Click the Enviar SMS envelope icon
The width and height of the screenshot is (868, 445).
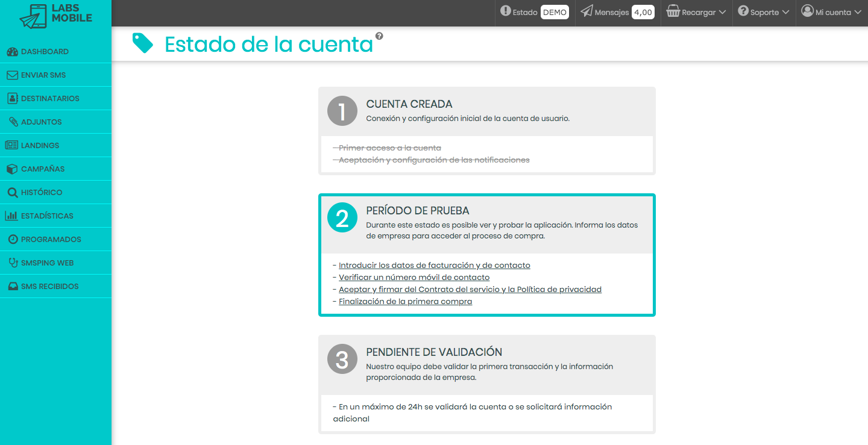click(x=12, y=75)
